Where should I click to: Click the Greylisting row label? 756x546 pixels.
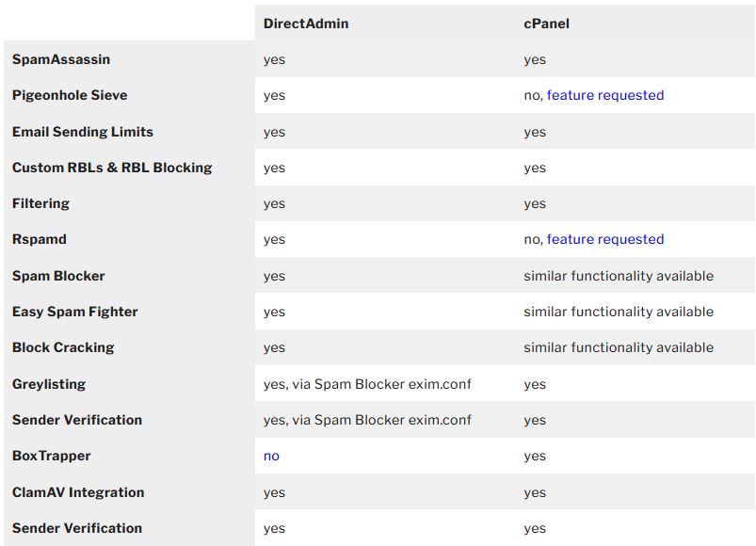(49, 384)
